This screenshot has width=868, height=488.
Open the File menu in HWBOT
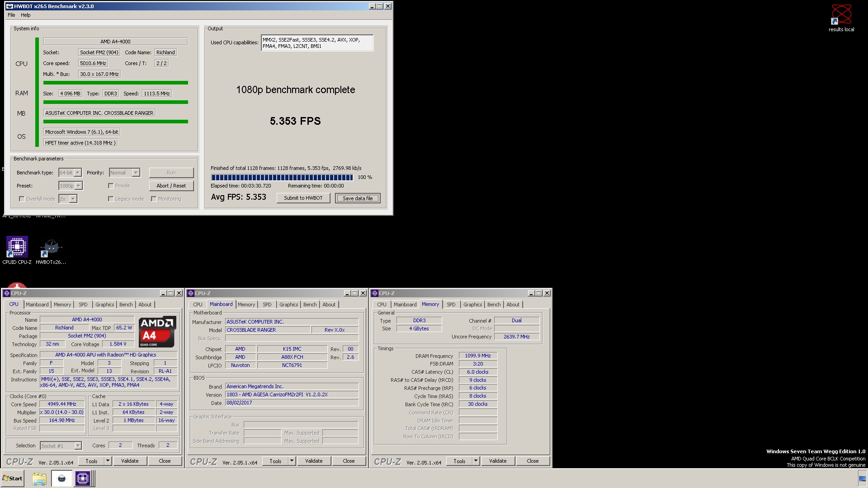point(11,15)
